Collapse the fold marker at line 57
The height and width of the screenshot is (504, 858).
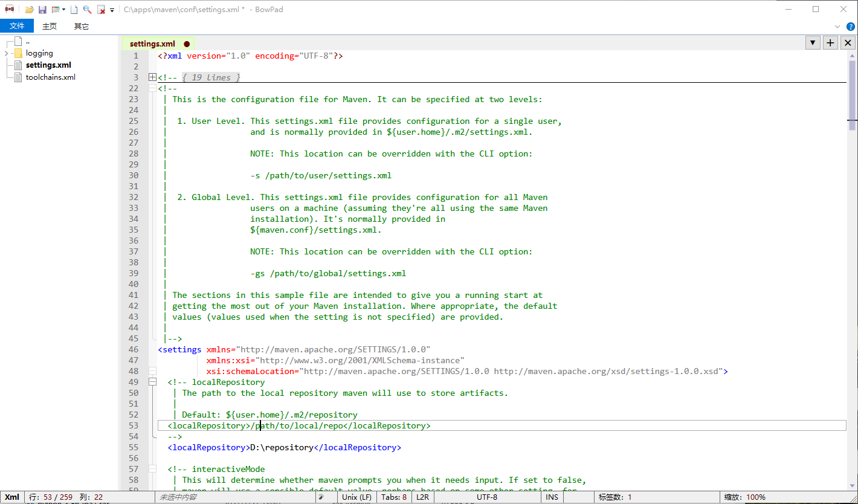[x=152, y=469]
